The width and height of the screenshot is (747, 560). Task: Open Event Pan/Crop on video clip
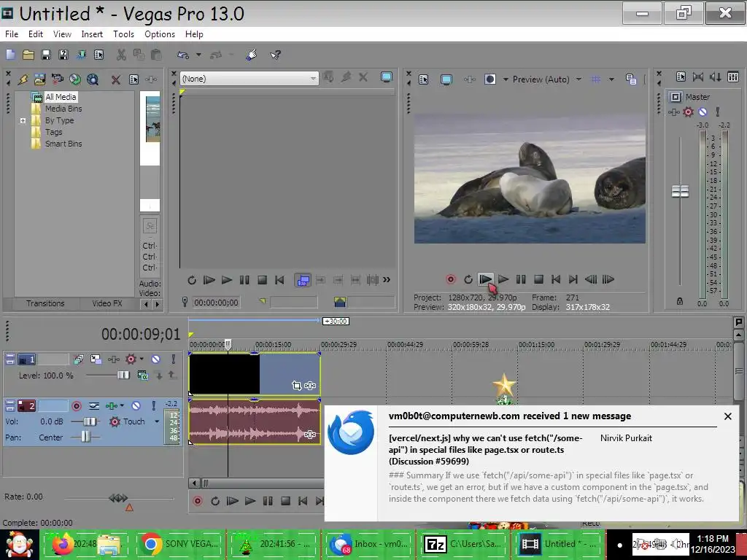click(x=297, y=385)
